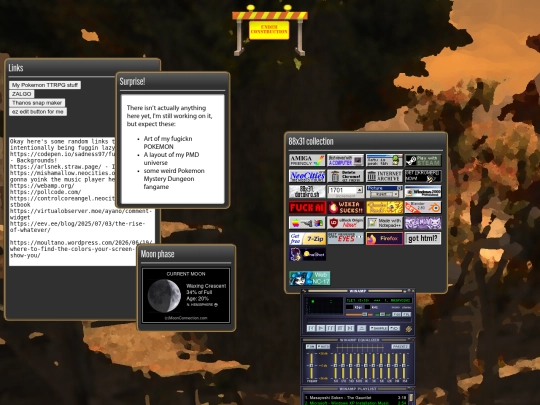Stop playback in Winamp
540x405 pixels.
(340, 328)
